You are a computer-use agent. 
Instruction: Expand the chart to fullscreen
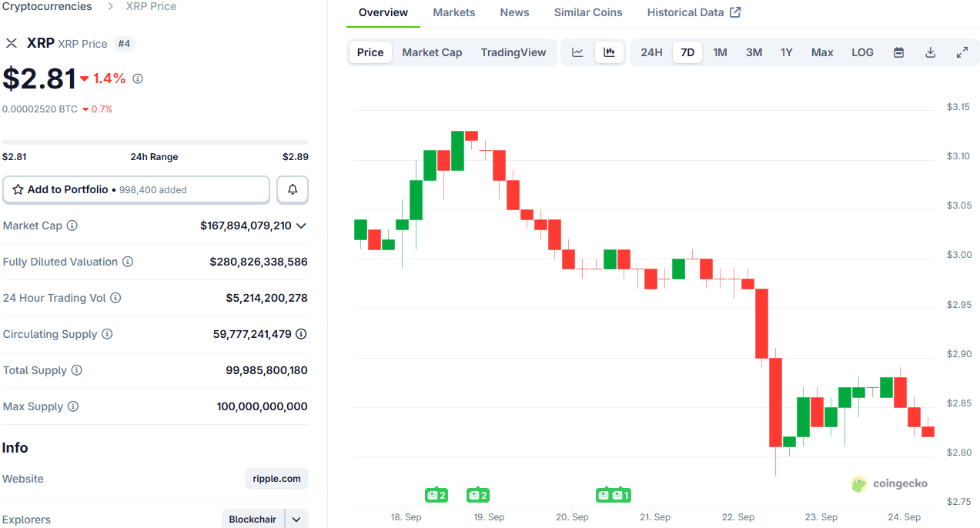(x=962, y=52)
